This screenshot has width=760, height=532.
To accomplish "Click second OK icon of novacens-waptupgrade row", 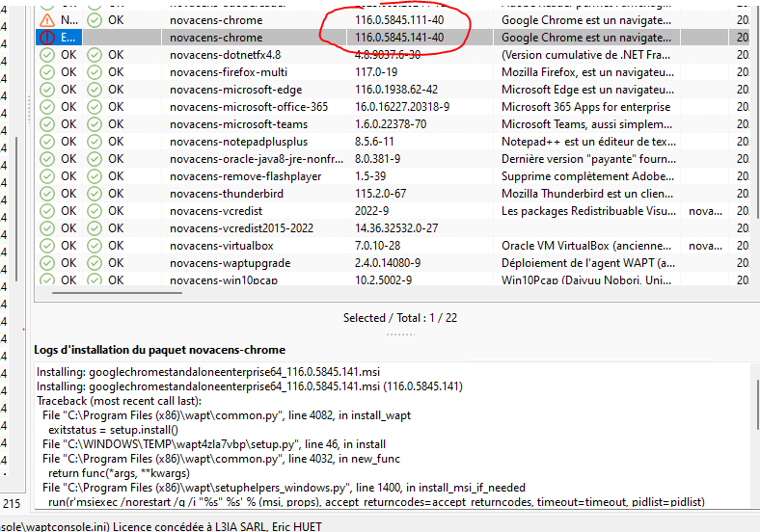I will point(95,263).
